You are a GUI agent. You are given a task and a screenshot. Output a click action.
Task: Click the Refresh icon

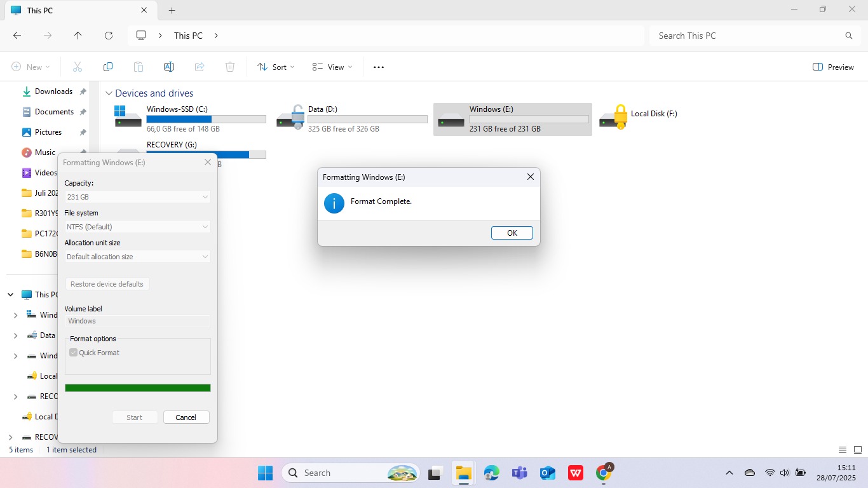[x=109, y=36]
